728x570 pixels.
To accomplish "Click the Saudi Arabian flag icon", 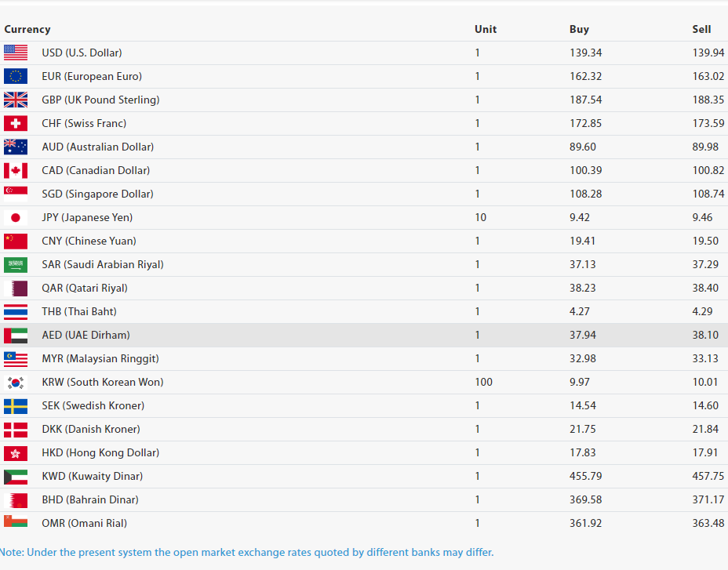I will (x=16, y=264).
